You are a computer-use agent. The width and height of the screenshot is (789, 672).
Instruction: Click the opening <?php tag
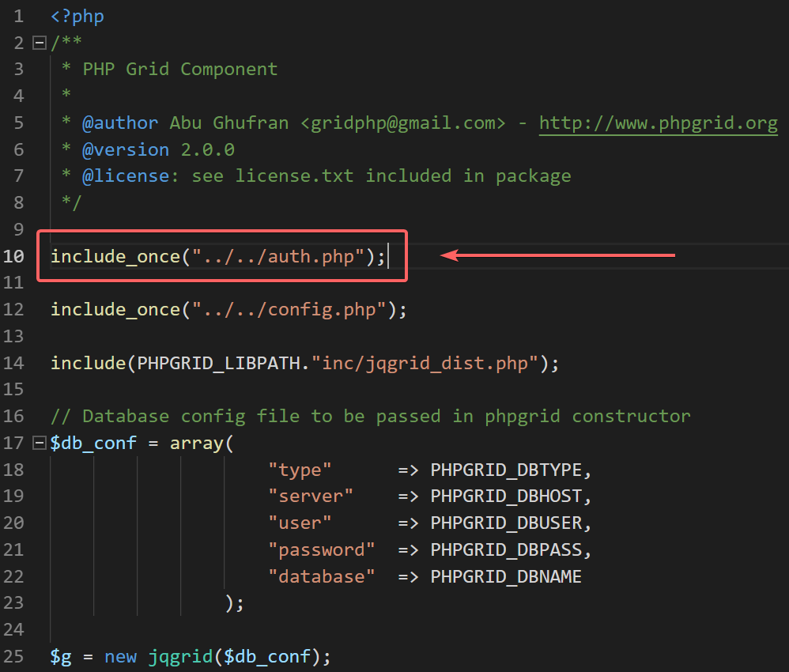[77, 16]
